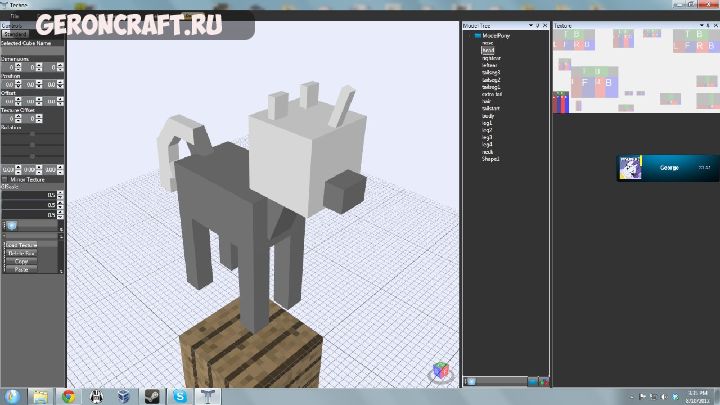
Task: Select 'tailseg3' in the Model Tree
Action: click(491, 72)
